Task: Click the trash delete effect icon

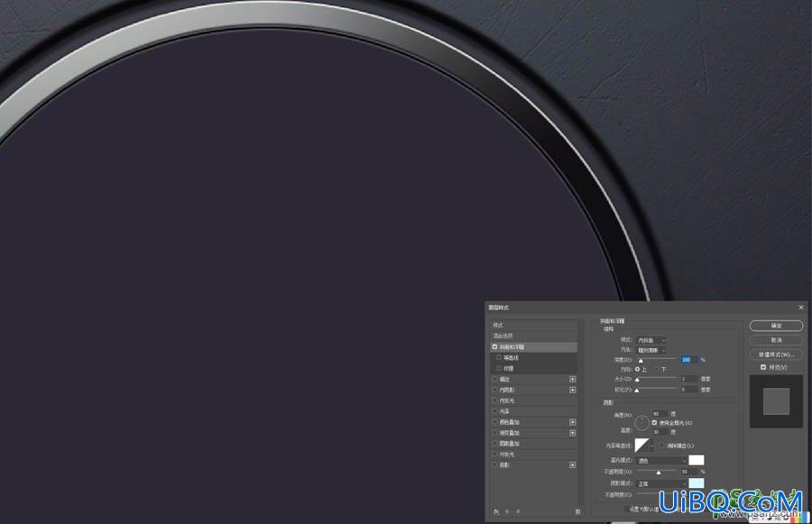Action: [577, 511]
